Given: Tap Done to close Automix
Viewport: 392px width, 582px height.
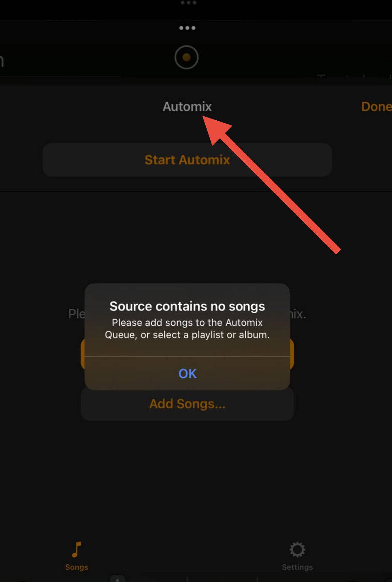Looking at the screenshot, I should tap(376, 107).
